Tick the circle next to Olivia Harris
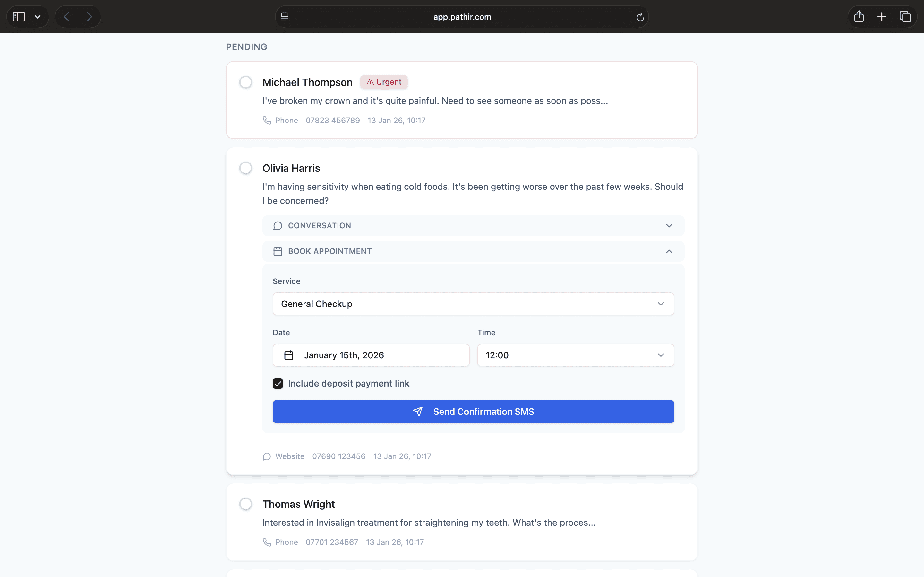 click(246, 168)
